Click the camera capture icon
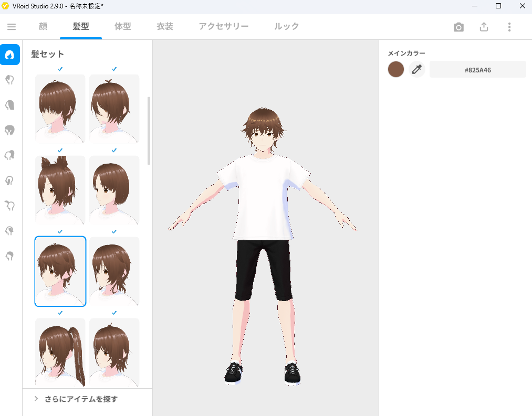 (x=458, y=27)
